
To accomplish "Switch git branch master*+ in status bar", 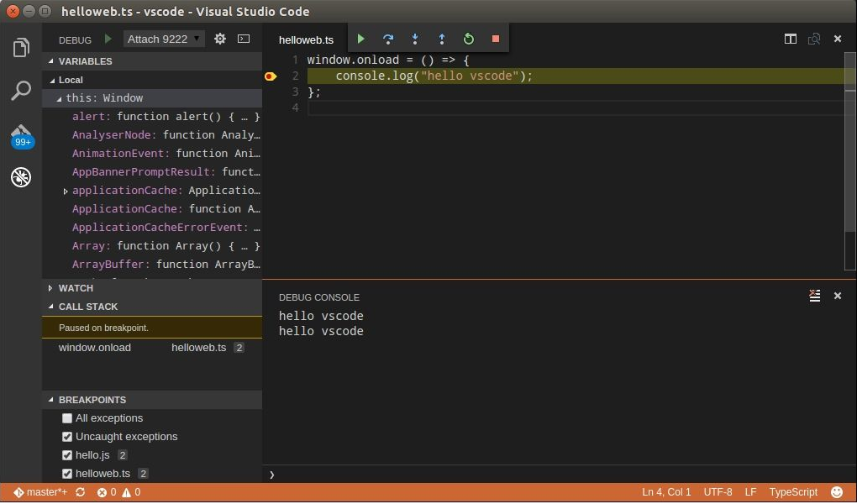I will tap(40, 492).
